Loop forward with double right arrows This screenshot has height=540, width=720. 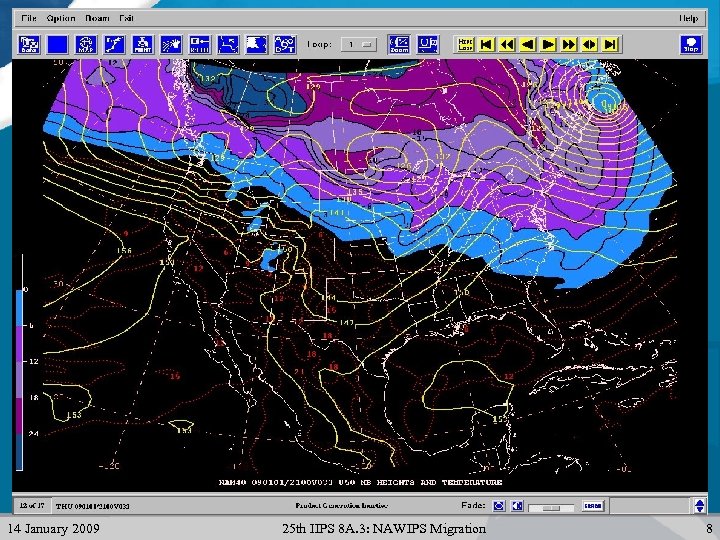click(569, 45)
